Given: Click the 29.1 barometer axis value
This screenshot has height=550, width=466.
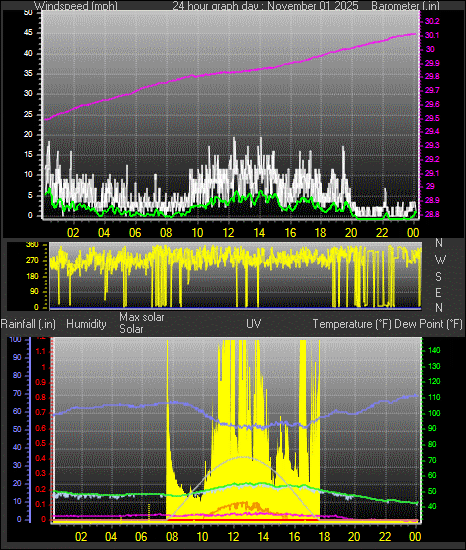Looking at the screenshot, I should tap(432, 173).
